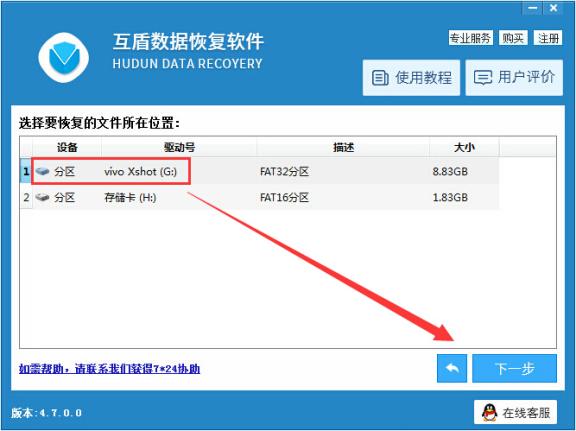Click drive icon in 存储卡 (H:) row

tap(43, 197)
